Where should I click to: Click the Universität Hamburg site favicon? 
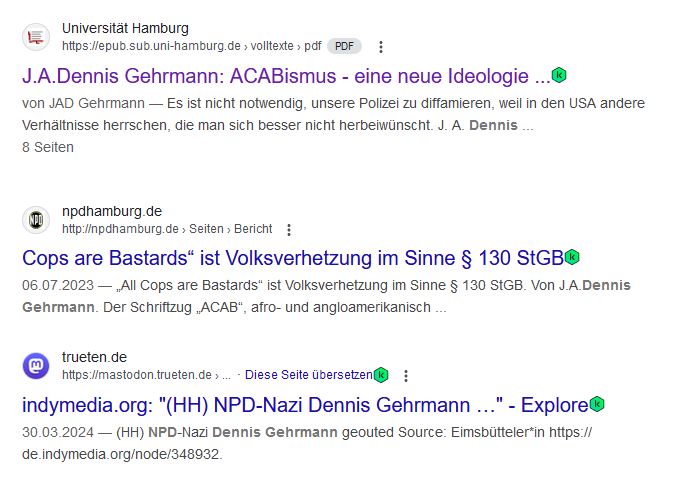[x=36, y=37]
